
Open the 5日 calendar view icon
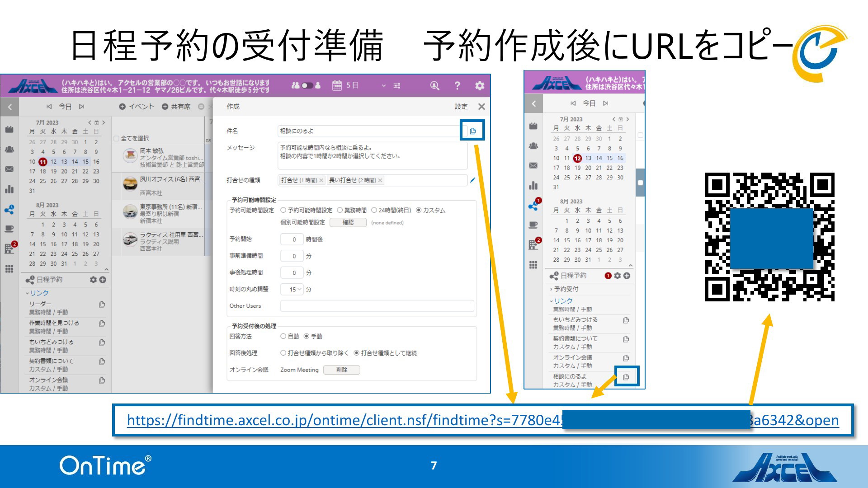pos(337,85)
